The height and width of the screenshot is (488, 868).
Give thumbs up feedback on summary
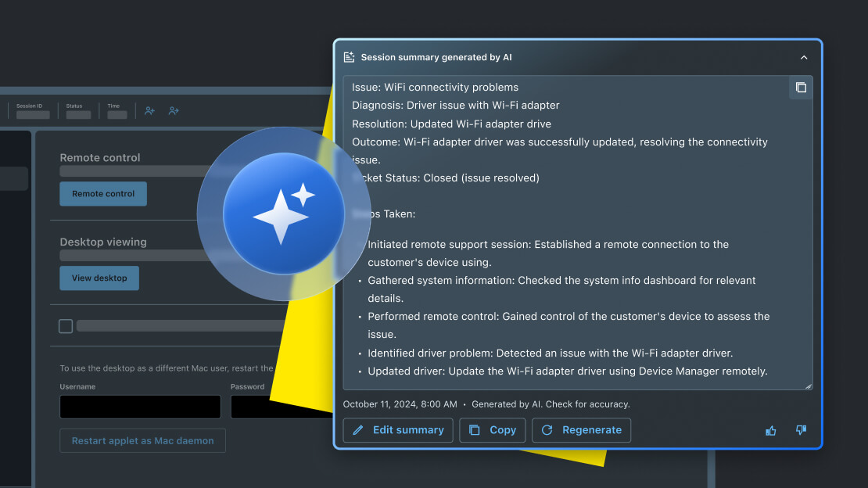click(x=770, y=430)
